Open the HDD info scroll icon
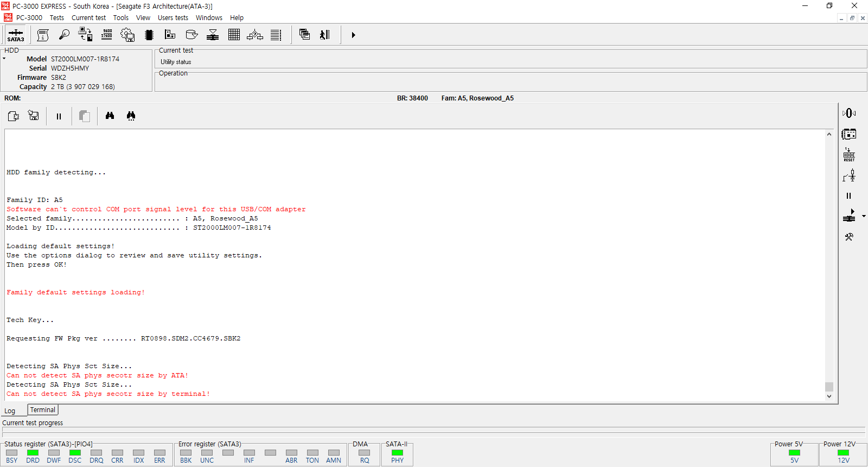The height and width of the screenshot is (467, 868). tap(43, 35)
